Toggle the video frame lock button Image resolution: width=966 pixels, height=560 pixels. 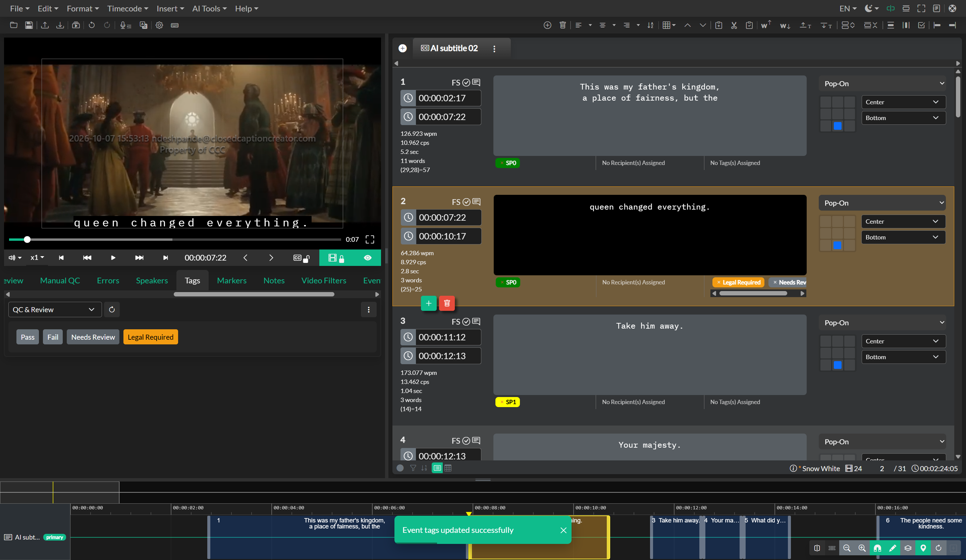[x=336, y=258]
